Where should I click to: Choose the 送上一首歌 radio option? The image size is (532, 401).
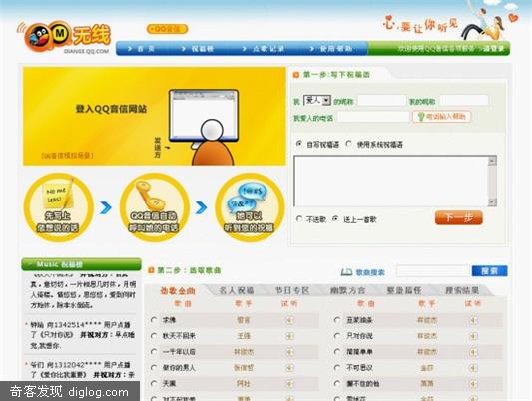pos(335,219)
